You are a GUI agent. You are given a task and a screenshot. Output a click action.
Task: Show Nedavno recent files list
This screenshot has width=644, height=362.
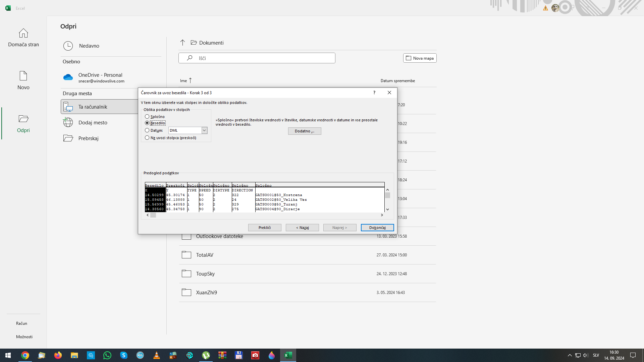pyautogui.click(x=111, y=46)
